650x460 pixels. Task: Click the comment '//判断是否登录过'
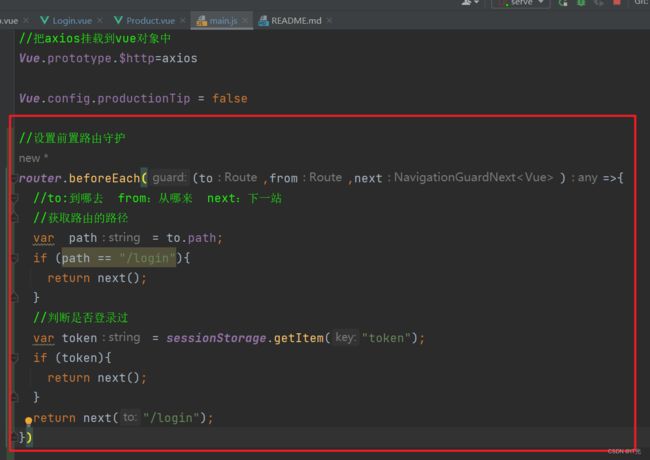[81, 318]
